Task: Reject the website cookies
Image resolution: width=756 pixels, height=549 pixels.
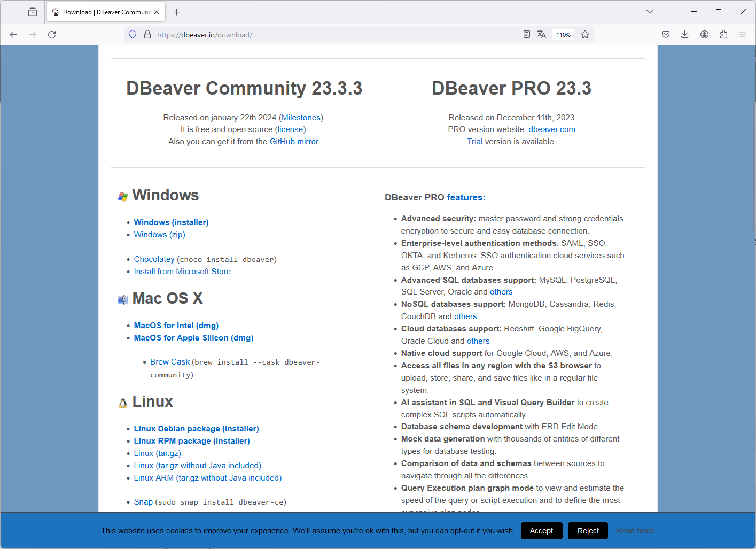Action: click(588, 531)
